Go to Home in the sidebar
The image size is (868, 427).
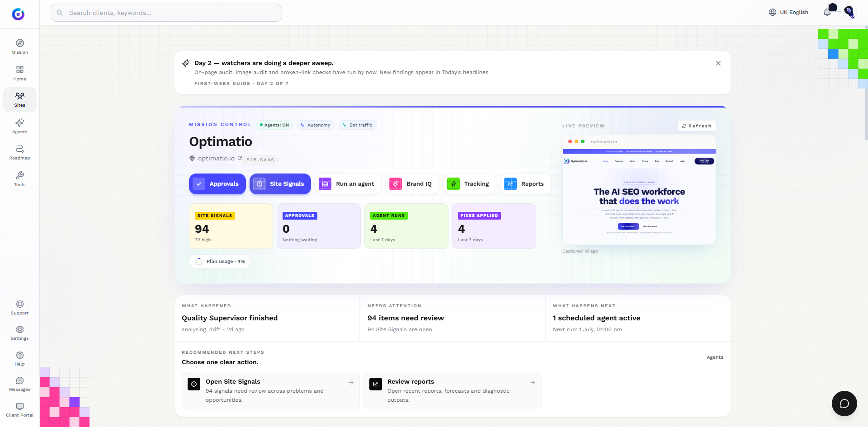click(x=19, y=73)
